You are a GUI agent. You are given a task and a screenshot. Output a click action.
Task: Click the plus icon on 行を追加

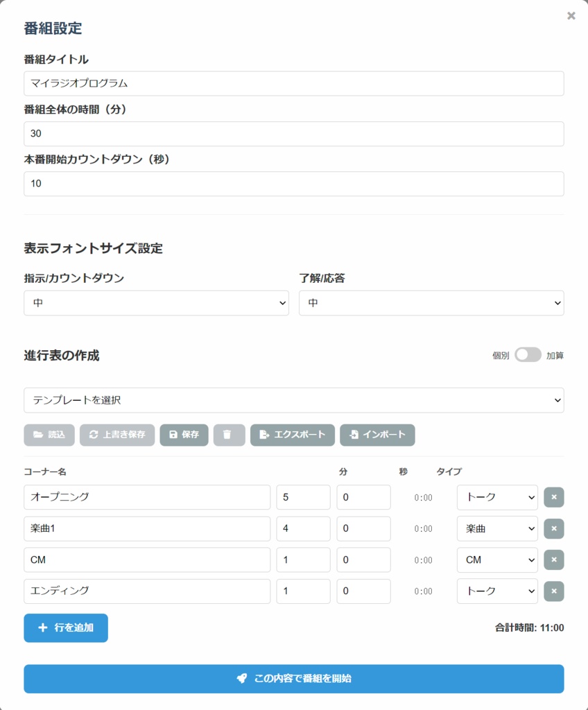(44, 628)
